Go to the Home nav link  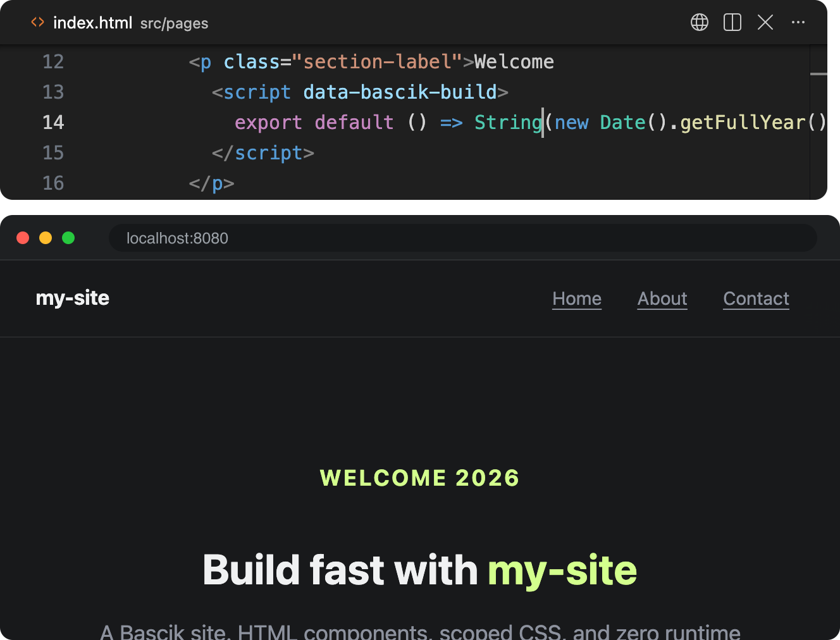pyautogui.click(x=577, y=298)
